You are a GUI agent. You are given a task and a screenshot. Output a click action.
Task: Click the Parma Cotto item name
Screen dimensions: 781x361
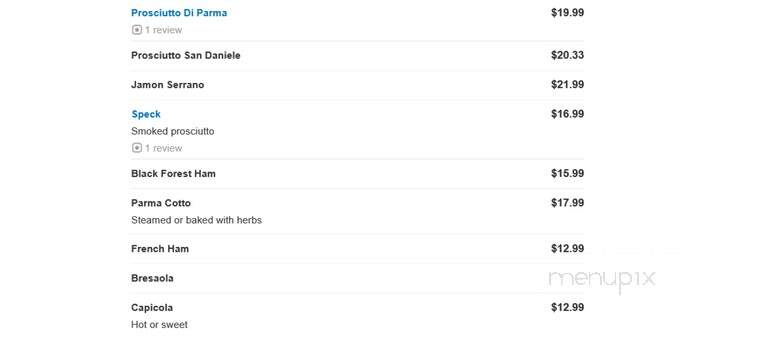coord(161,203)
